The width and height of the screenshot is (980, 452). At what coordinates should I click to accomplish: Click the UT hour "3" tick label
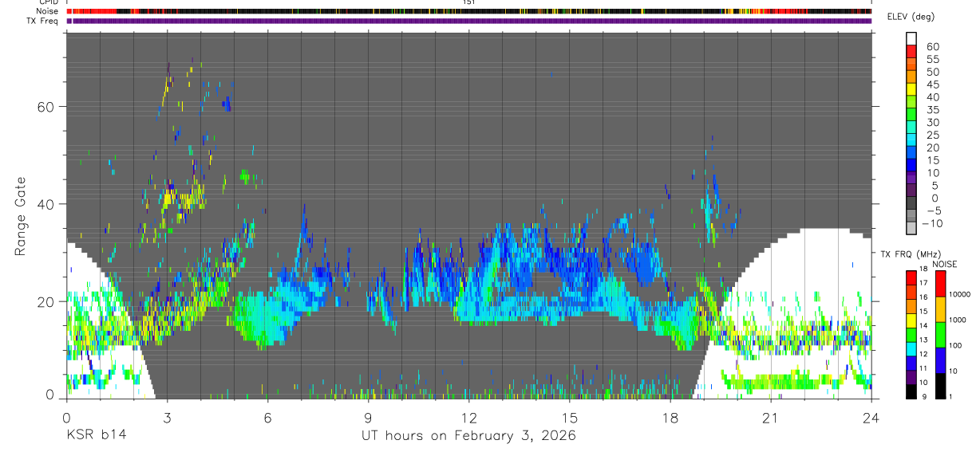coord(167,418)
